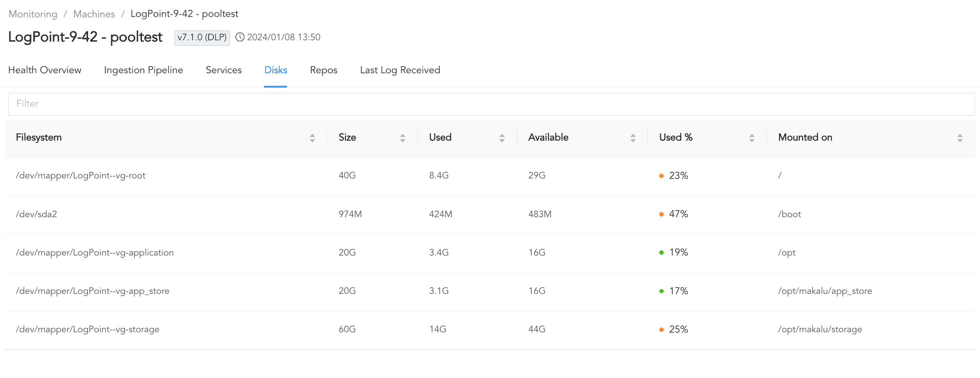Sort the table by Size
The width and height of the screenshot is (980, 378).
pos(403,138)
